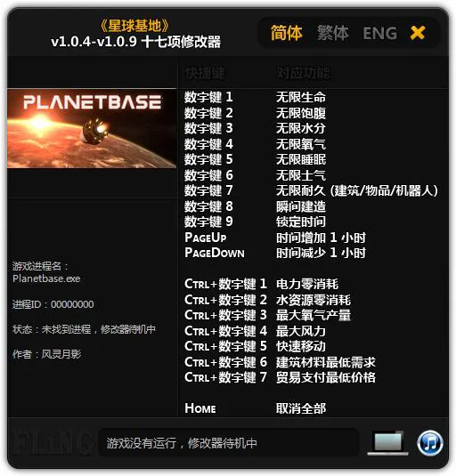Switch language to ENG

click(380, 33)
